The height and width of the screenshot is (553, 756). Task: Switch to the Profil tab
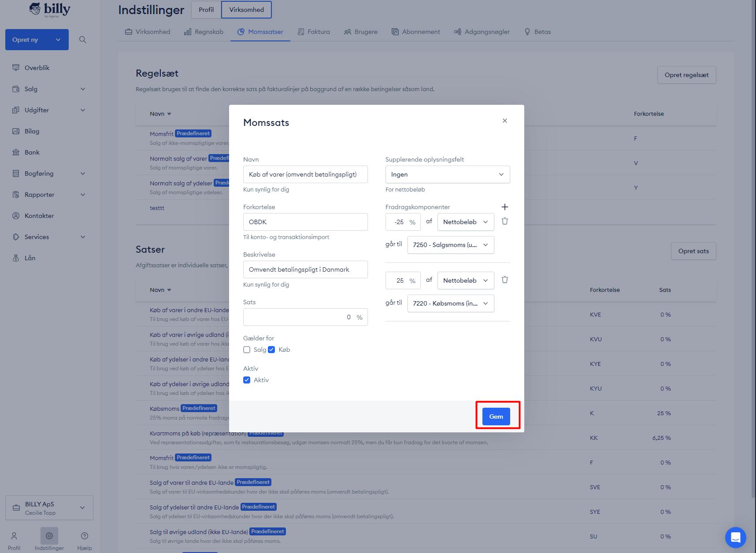point(206,10)
